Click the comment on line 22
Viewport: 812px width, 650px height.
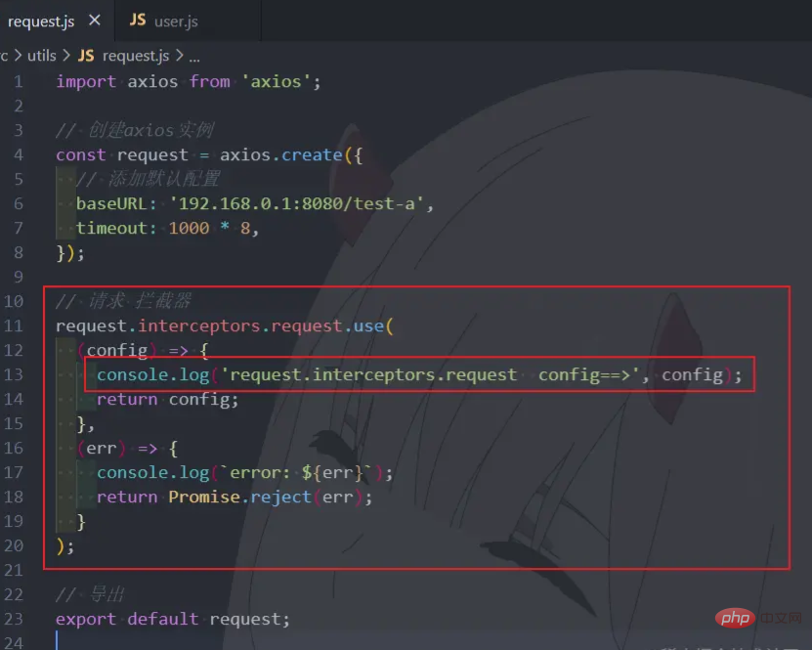coord(90,594)
